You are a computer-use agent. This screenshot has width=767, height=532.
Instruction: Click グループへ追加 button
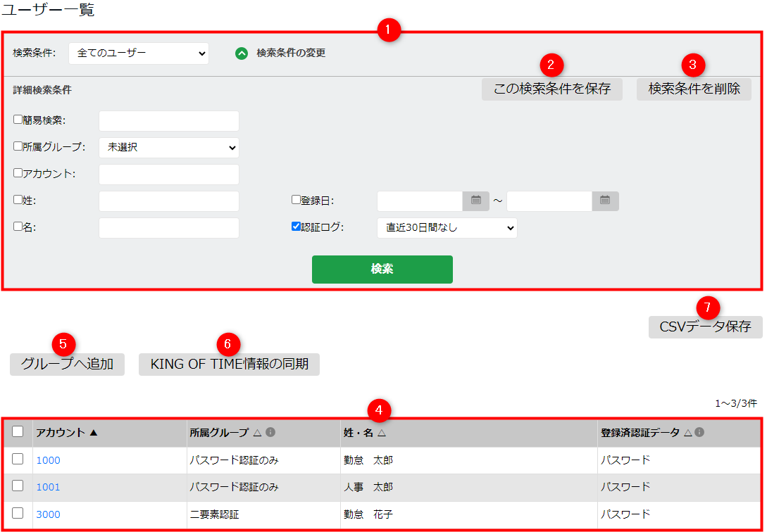67,365
